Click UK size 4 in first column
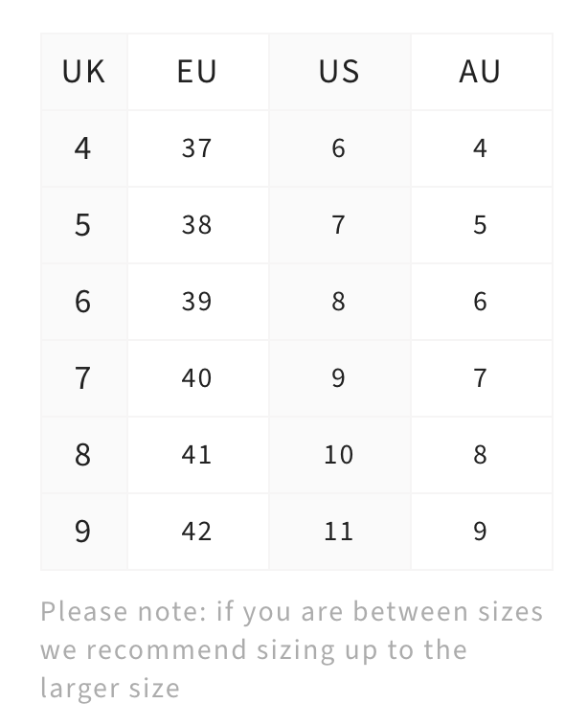The image size is (588, 726). (83, 148)
